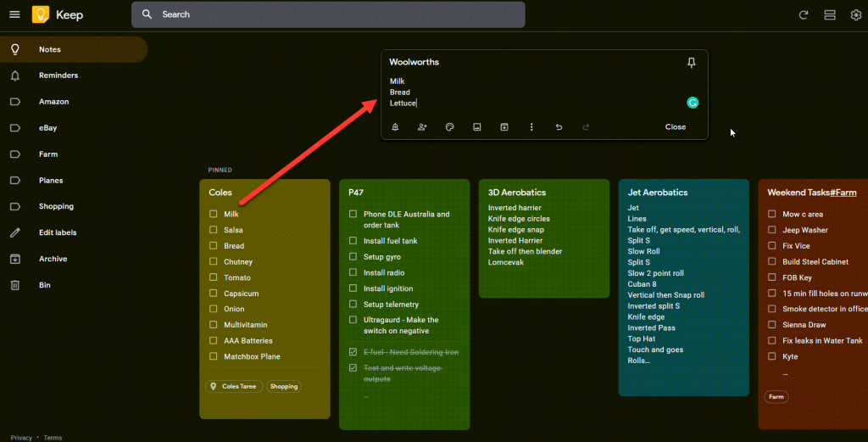Go to Archive in sidebar
The image size is (868, 442).
coord(74,259)
